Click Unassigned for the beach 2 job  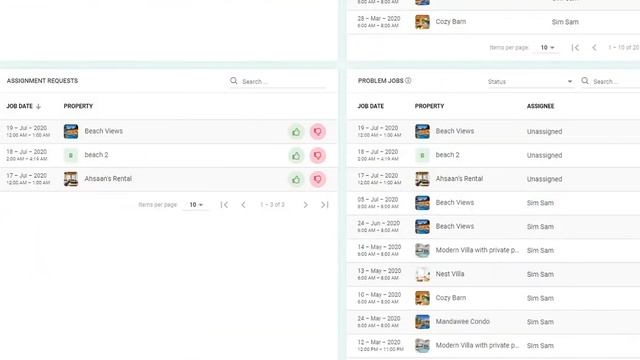point(544,155)
